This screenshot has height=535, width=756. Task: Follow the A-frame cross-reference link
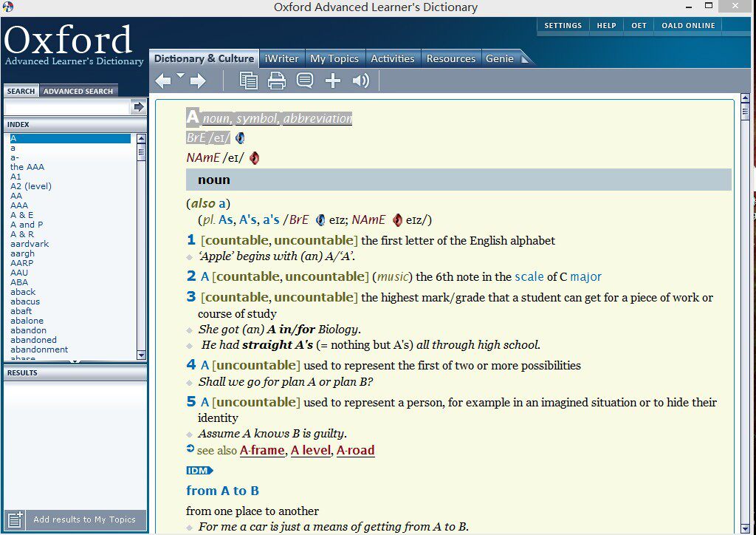[262, 451]
